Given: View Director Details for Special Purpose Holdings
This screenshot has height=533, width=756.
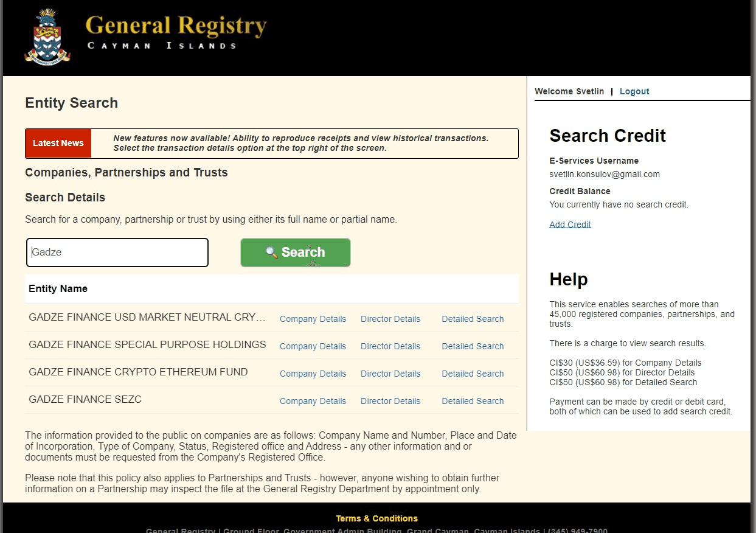Looking at the screenshot, I should (390, 346).
